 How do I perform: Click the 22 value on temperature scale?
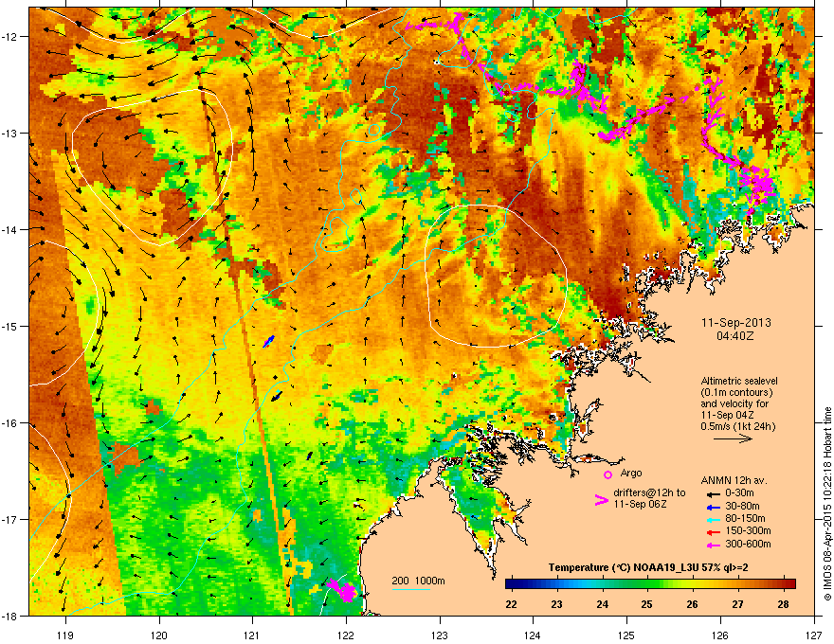511,604
